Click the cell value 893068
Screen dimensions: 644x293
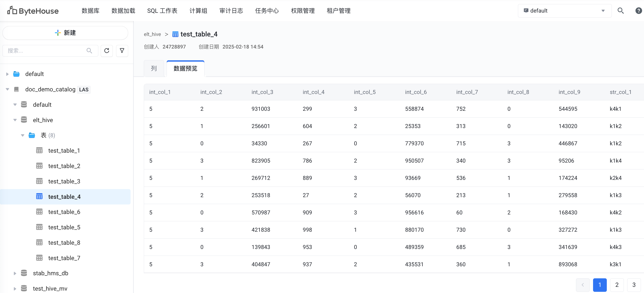tap(568, 264)
